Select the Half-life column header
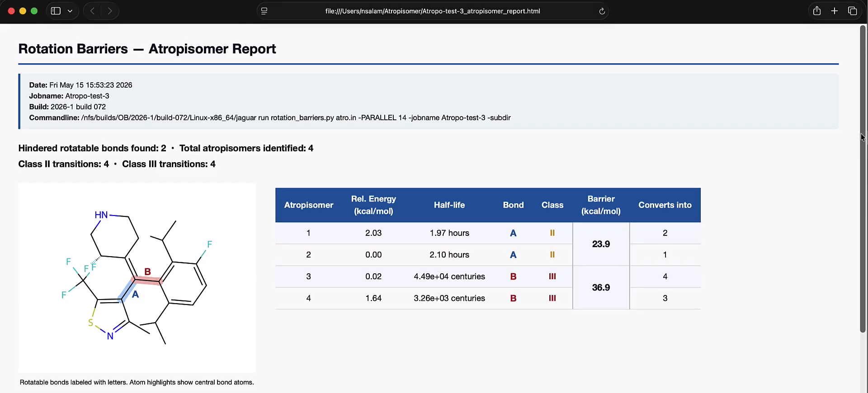The width and height of the screenshot is (868, 393). click(449, 205)
